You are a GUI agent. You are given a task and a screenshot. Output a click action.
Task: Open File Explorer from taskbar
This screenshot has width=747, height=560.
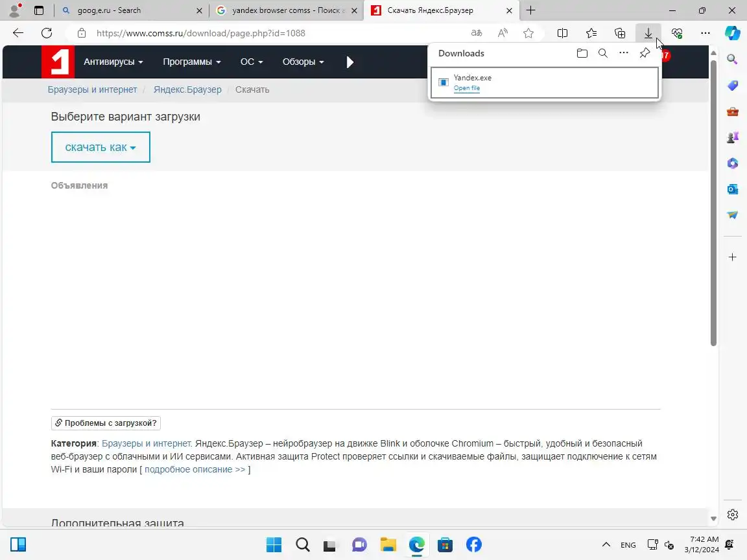[x=388, y=544]
